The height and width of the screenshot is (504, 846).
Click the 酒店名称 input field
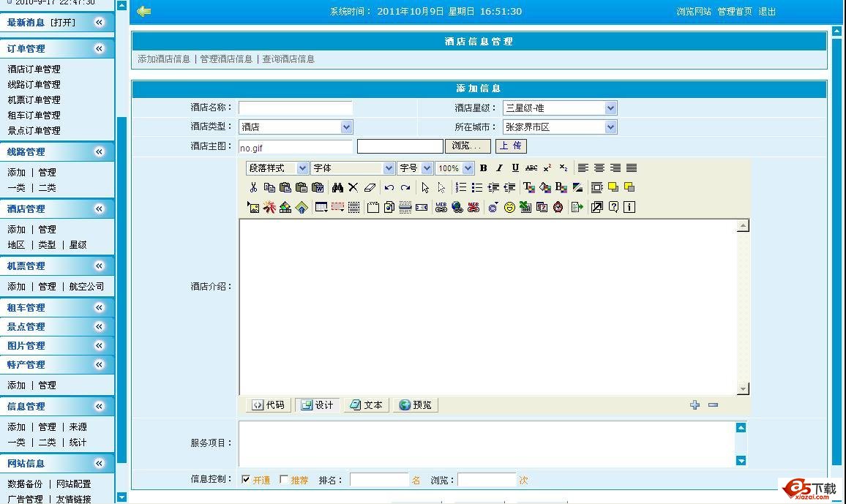295,108
